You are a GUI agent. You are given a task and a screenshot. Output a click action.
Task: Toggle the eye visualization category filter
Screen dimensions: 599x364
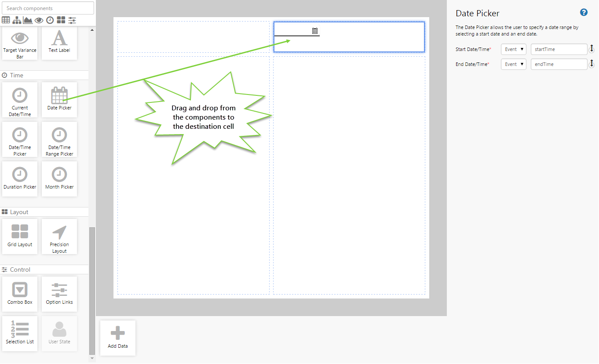point(39,20)
